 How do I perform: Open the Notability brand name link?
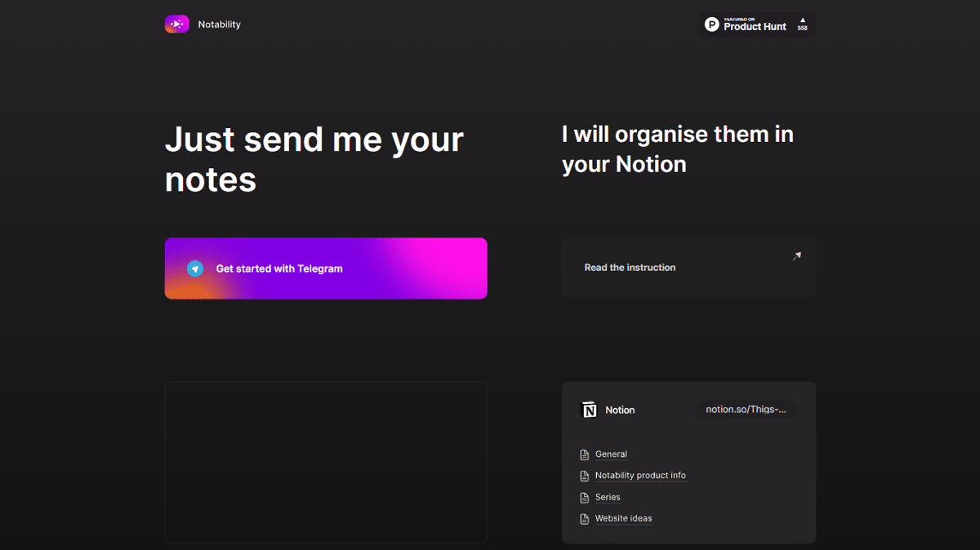pos(219,24)
